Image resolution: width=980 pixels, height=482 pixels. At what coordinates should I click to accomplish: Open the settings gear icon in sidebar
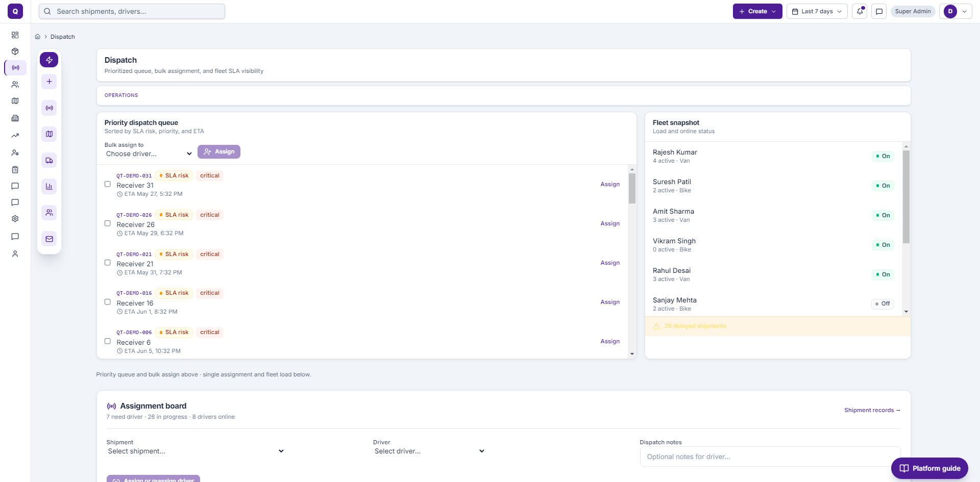(15, 219)
